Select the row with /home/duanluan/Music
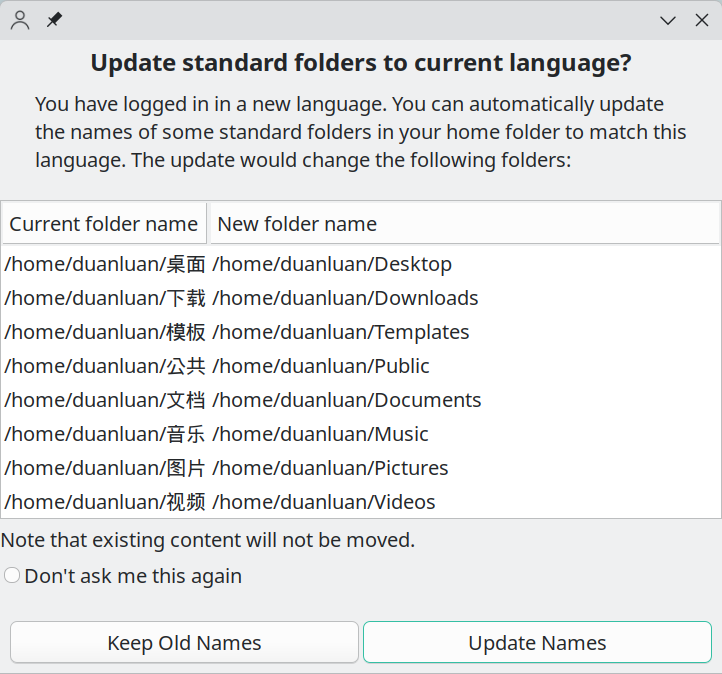 click(361, 434)
